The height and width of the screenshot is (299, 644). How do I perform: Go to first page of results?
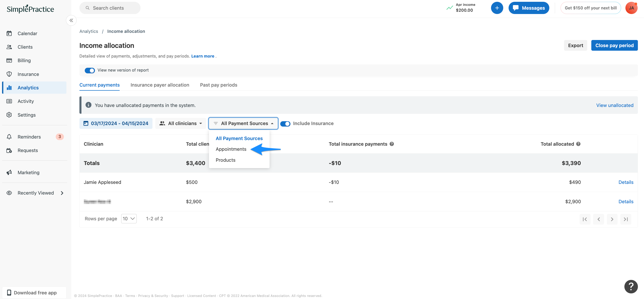click(585, 219)
